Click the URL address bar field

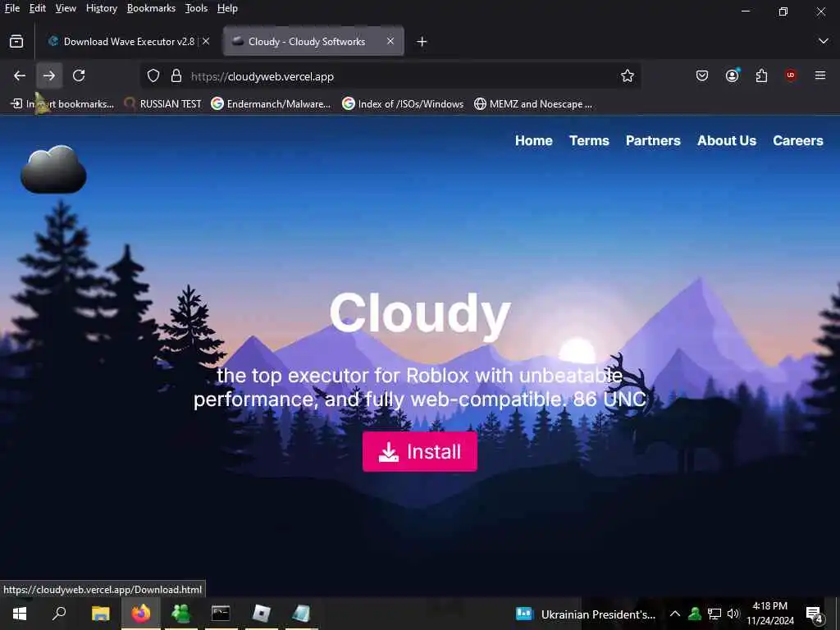pyautogui.click(x=391, y=76)
